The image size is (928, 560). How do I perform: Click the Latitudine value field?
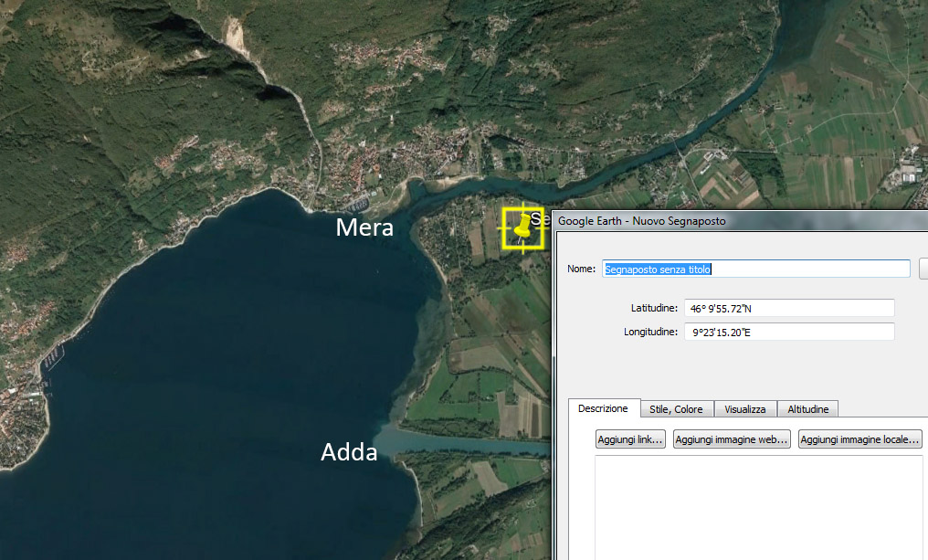[789, 309]
